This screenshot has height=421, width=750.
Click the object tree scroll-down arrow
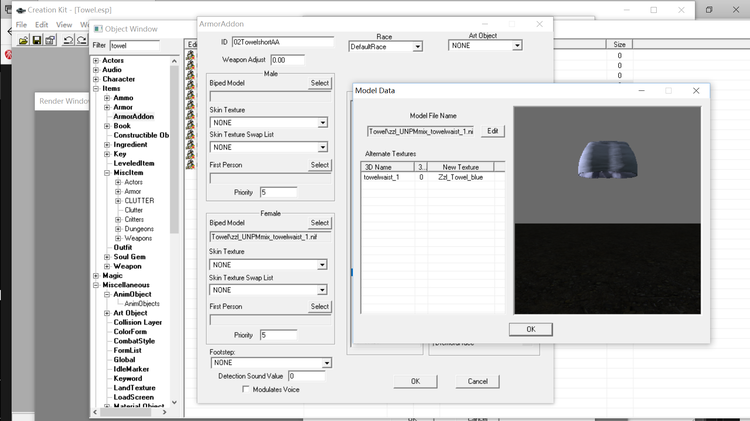pos(174,402)
